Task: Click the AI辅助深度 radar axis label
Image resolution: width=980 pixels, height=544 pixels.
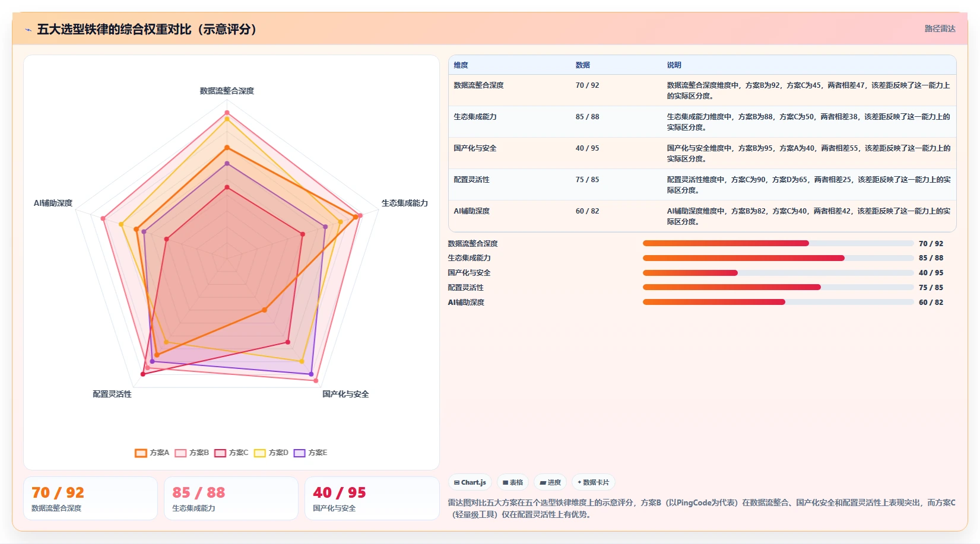Action: pyautogui.click(x=53, y=203)
